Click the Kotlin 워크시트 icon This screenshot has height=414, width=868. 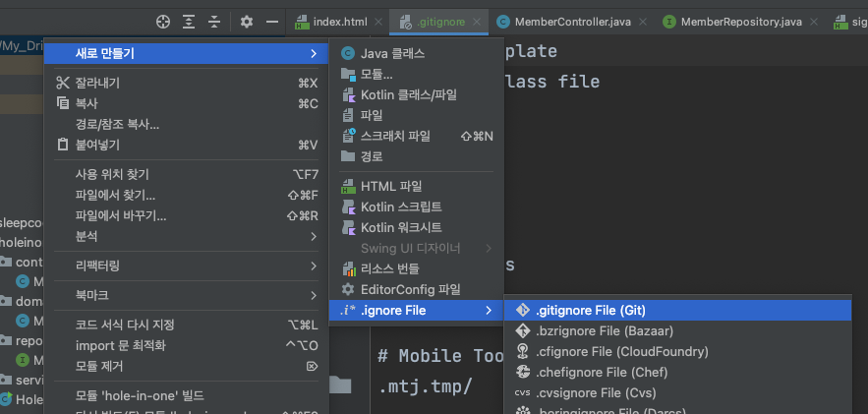[348, 227]
